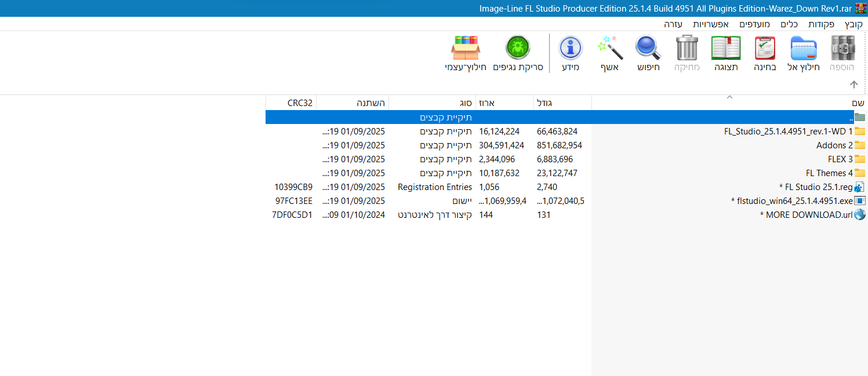Select the FL Studio 25.1.reg file

819,187
